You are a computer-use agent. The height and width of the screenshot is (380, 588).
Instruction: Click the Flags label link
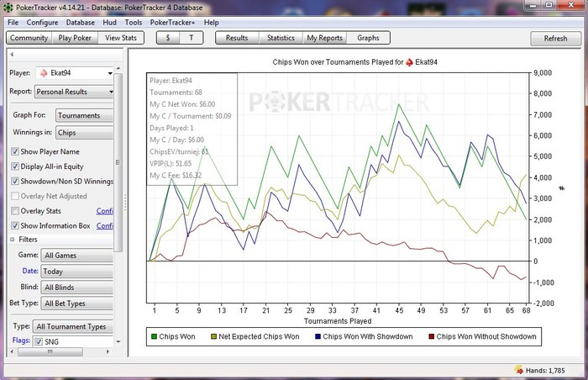(21, 340)
